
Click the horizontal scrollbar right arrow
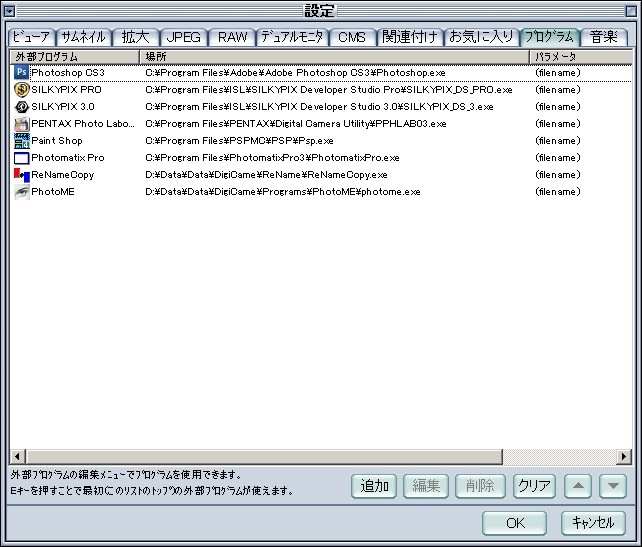click(624, 456)
